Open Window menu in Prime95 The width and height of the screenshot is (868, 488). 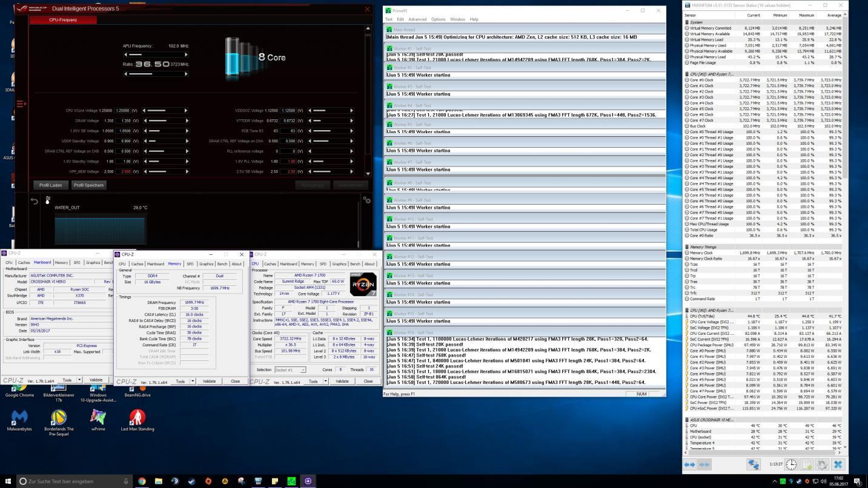[x=458, y=19]
